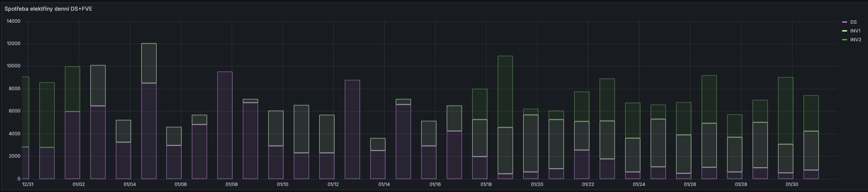Select the green INV2 segment at 01/02
Image resolution: width=868 pixels, height=192 pixels.
point(72,89)
